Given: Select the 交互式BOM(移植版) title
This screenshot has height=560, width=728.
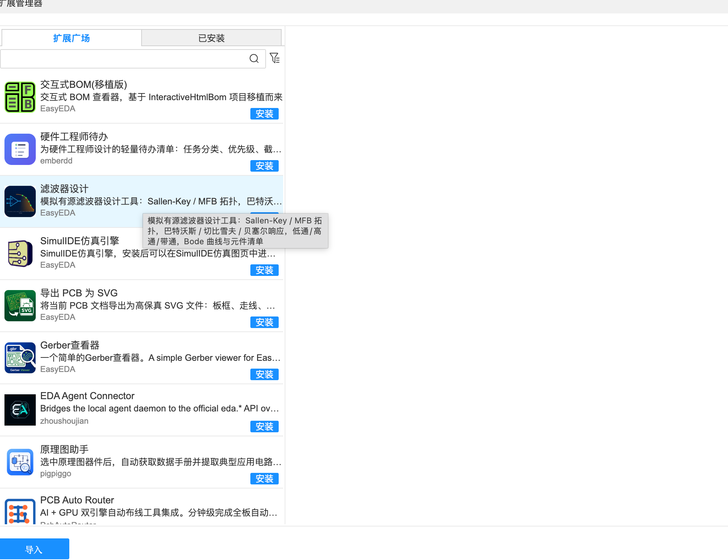Looking at the screenshot, I should (x=84, y=85).
